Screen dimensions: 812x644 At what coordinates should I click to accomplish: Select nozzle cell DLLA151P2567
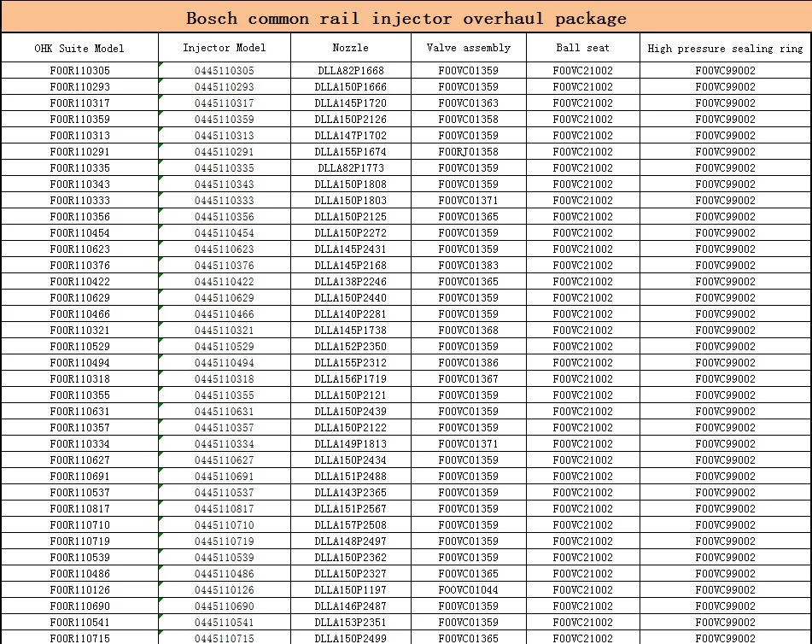pyautogui.click(x=351, y=509)
